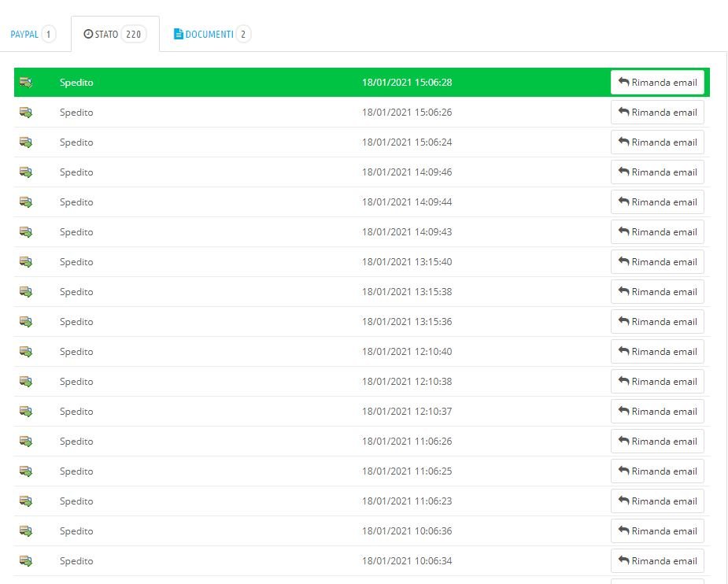Image resolution: width=728 pixels, height=584 pixels.
Task: Resend email for the 12:10:38 status
Action: (x=657, y=382)
